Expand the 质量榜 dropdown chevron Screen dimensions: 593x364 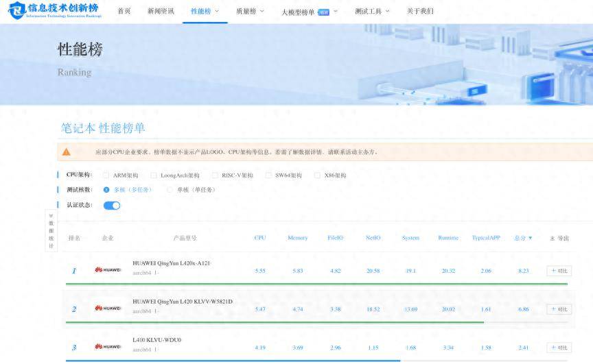point(262,12)
